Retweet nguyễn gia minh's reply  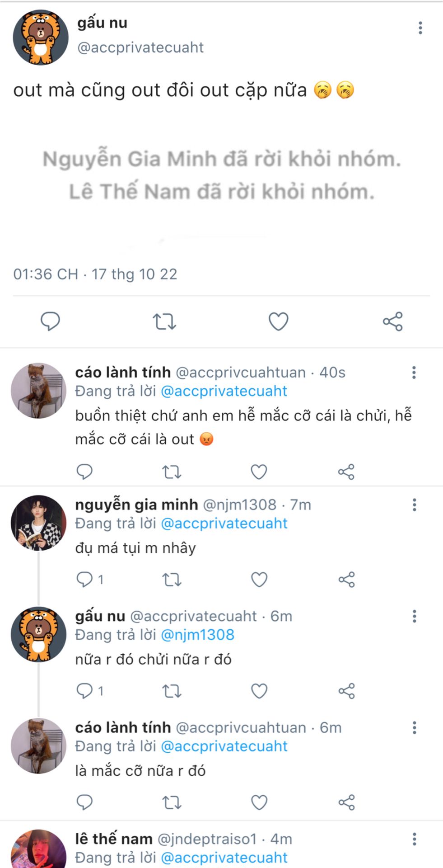(x=172, y=580)
